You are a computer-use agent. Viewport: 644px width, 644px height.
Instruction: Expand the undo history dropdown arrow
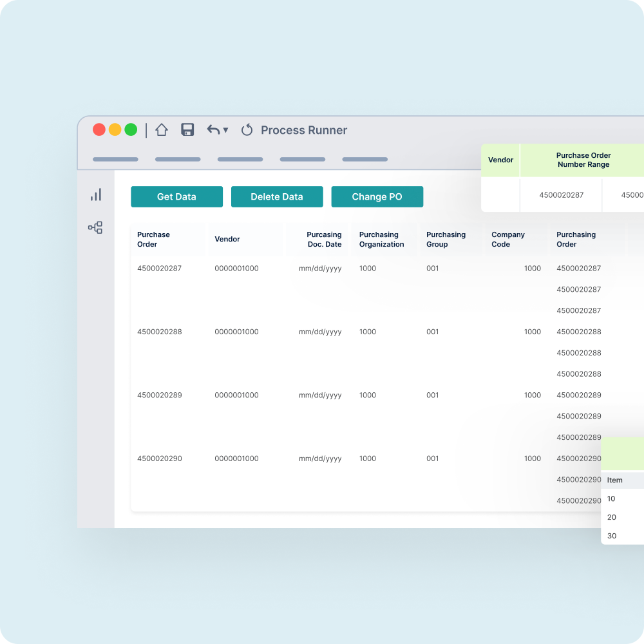pyautogui.click(x=225, y=131)
